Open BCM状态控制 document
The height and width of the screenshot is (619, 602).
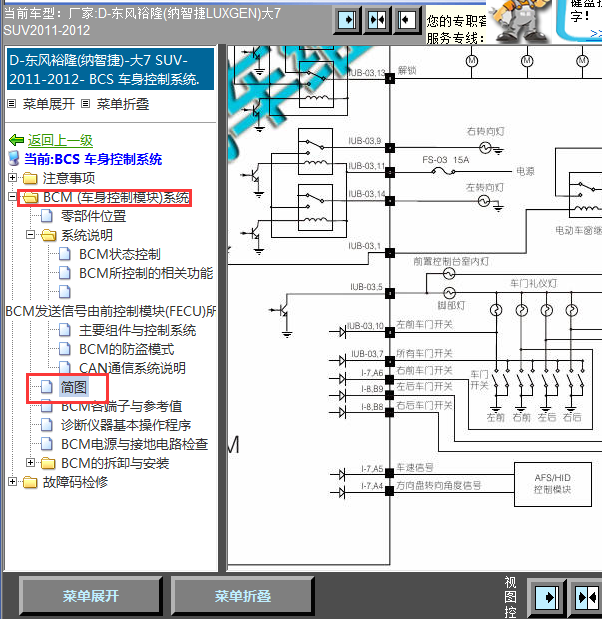click(x=120, y=254)
